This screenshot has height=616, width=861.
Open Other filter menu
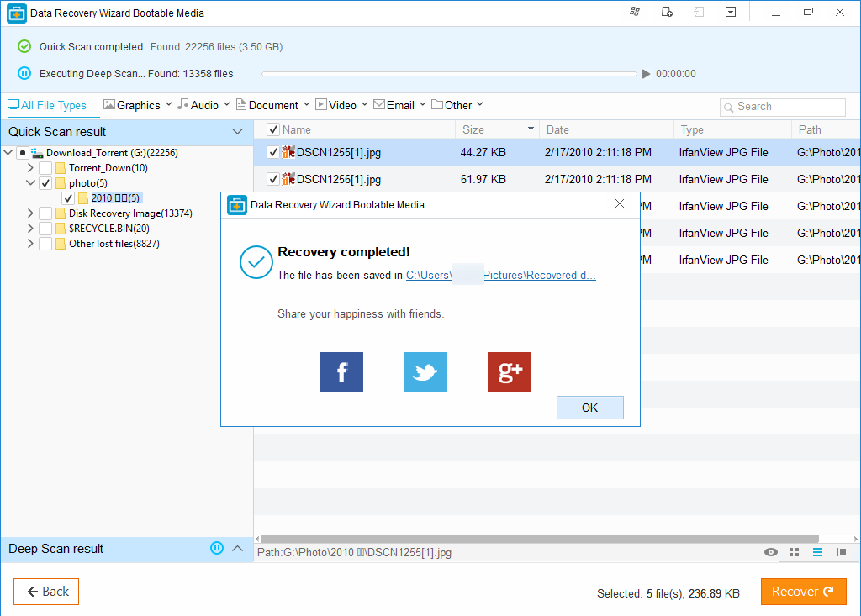click(x=457, y=105)
